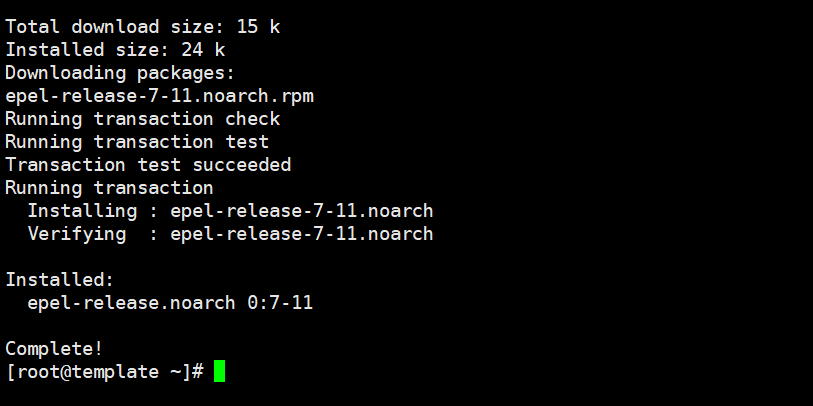The height and width of the screenshot is (406, 813).
Task: Click the "Installed:" heading line
Action: tap(60, 280)
